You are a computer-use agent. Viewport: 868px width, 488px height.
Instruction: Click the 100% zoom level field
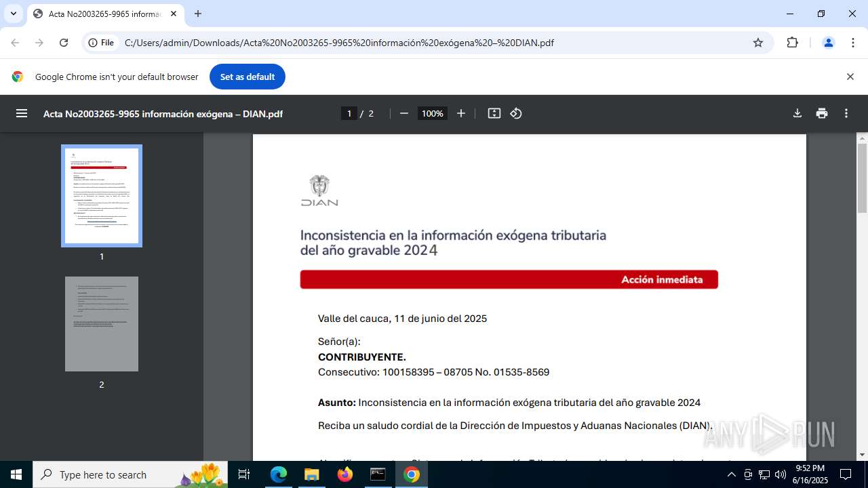433,113
